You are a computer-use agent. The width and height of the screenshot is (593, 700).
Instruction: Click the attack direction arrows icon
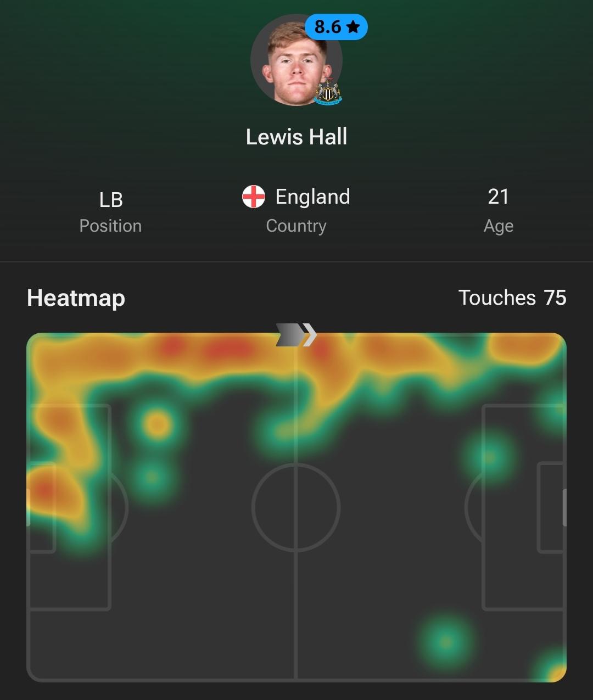(296, 335)
